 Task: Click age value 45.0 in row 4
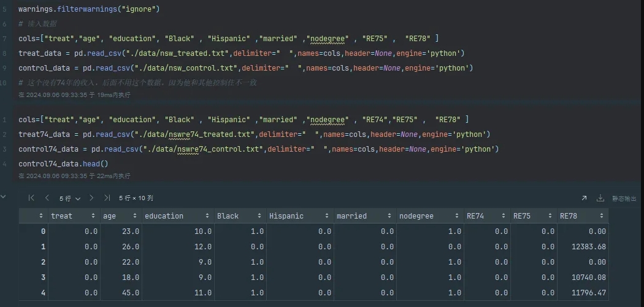pos(131,293)
